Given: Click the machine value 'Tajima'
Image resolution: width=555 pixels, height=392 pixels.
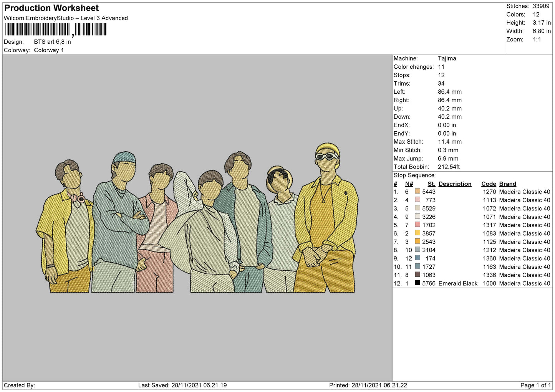Looking at the screenshot, I should click(447, 58).
